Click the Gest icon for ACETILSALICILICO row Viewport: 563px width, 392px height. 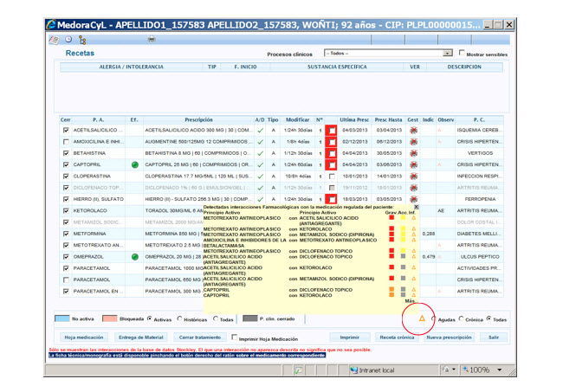(x=413, y=130)
